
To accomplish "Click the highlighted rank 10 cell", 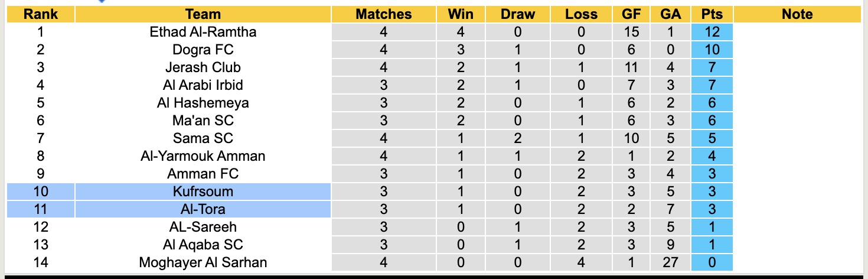I will pyautogui.click(x=40, y=192).
